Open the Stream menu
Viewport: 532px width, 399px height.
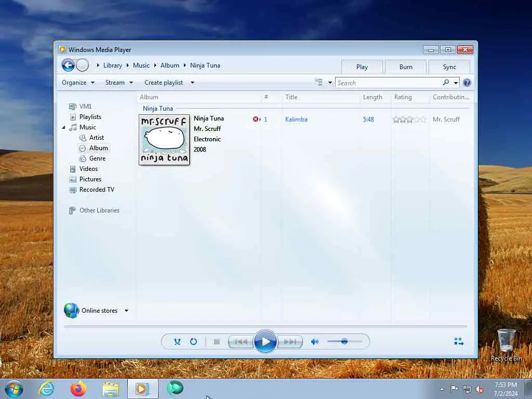click(x=119, y=83)
